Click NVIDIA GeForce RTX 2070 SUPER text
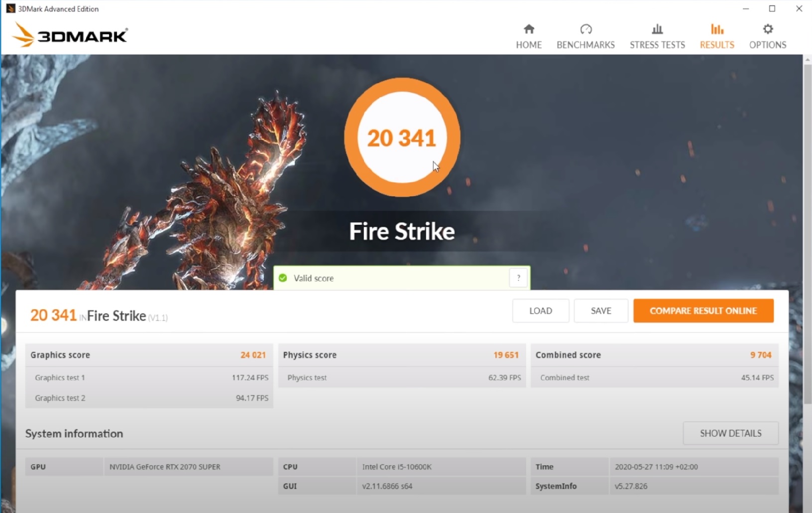The image size is (812, 513). pyautogui.click(x=165, y=467)
